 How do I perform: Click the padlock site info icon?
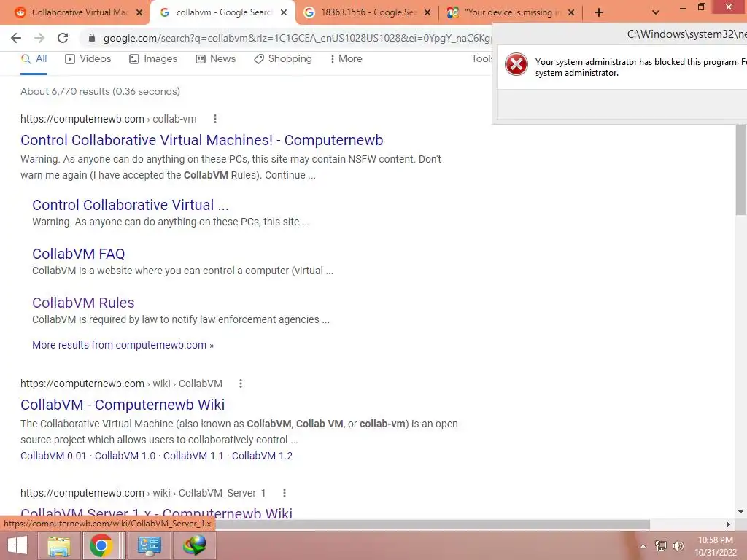click(x=92, y=38)
